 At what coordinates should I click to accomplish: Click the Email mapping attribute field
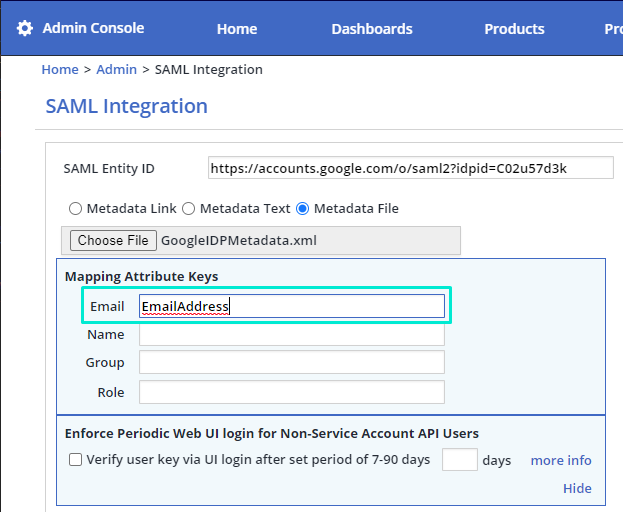coord(291,306)
